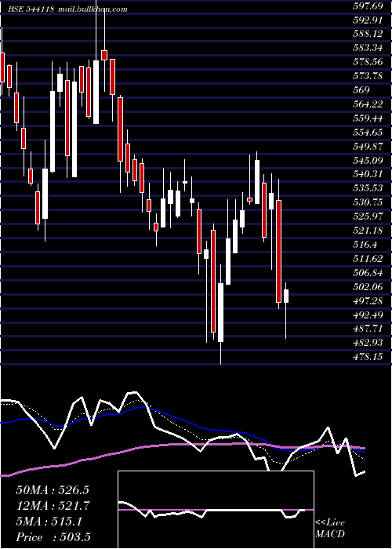This screenshot has width=392, height=549.
Task: Pick the 545.09 axis value
Action: click(x=368, y=160)
